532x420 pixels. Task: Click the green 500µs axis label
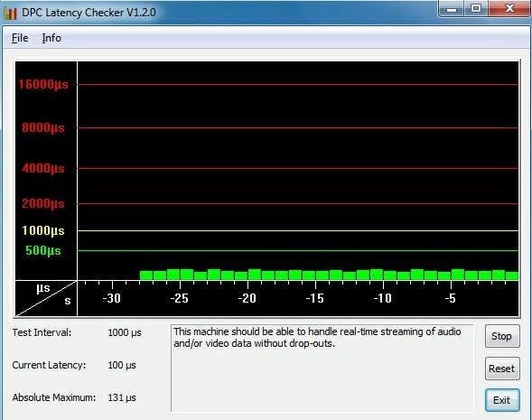point(43,251)
